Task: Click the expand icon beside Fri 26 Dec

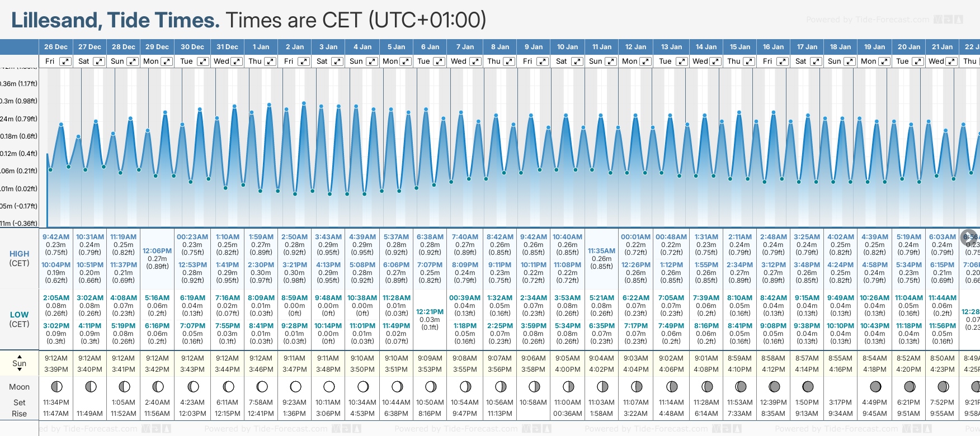Action: tap(65, 61)
